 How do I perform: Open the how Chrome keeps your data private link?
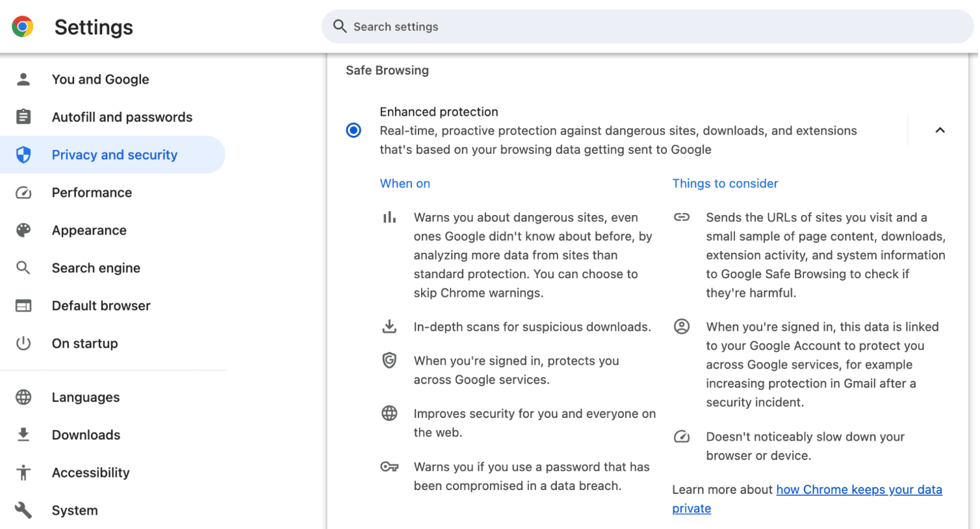pos(859,489)
